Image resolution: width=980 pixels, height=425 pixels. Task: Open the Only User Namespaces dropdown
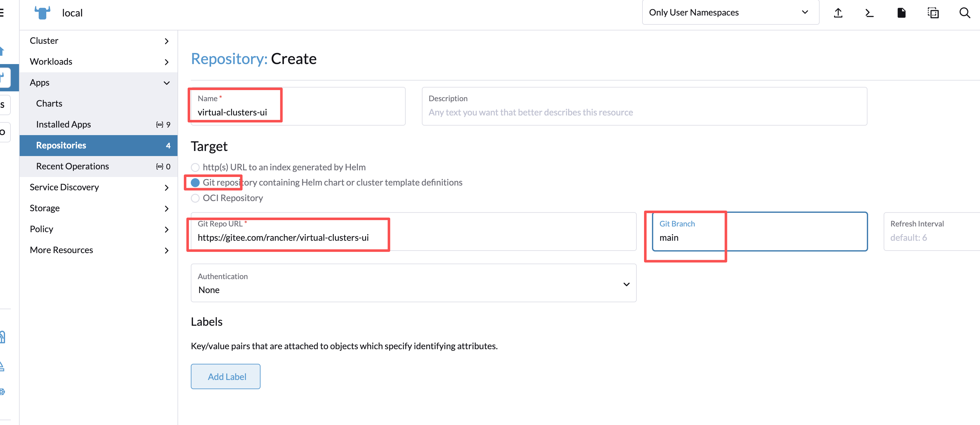[x=730, y=13]
